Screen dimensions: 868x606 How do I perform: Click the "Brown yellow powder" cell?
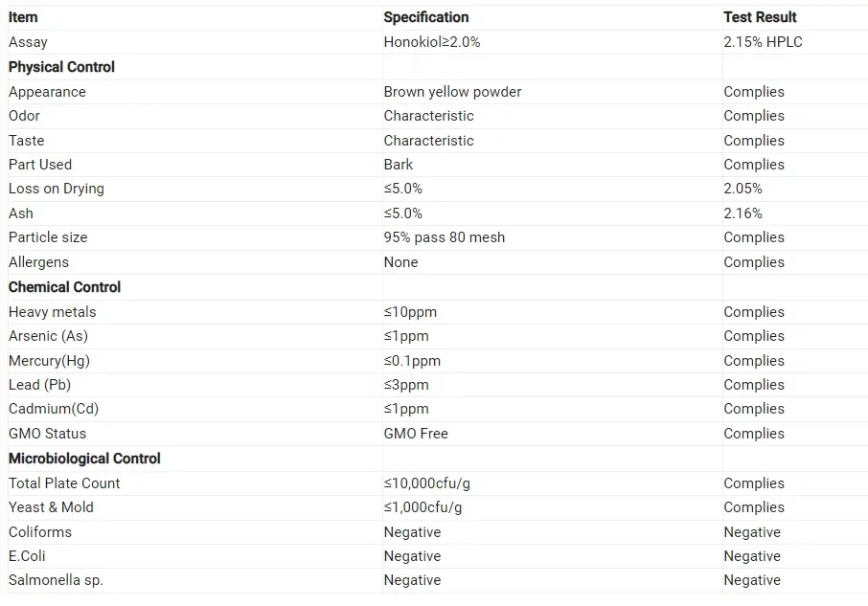point(452,92)
